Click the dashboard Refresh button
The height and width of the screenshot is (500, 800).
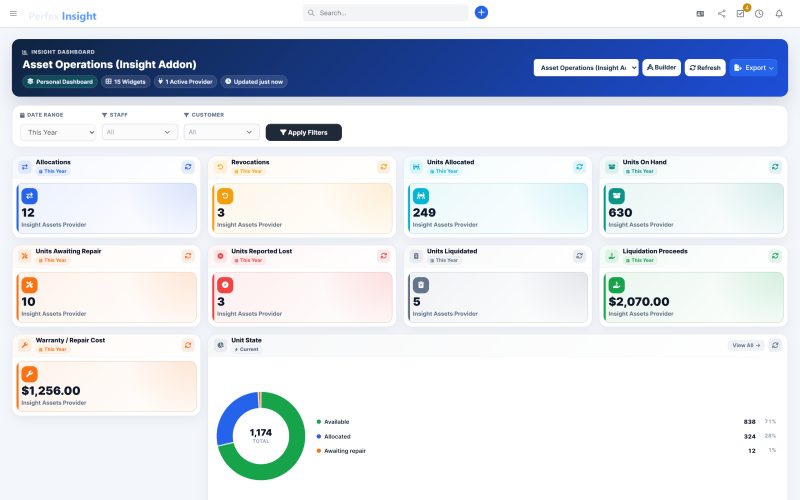point(705,67)
